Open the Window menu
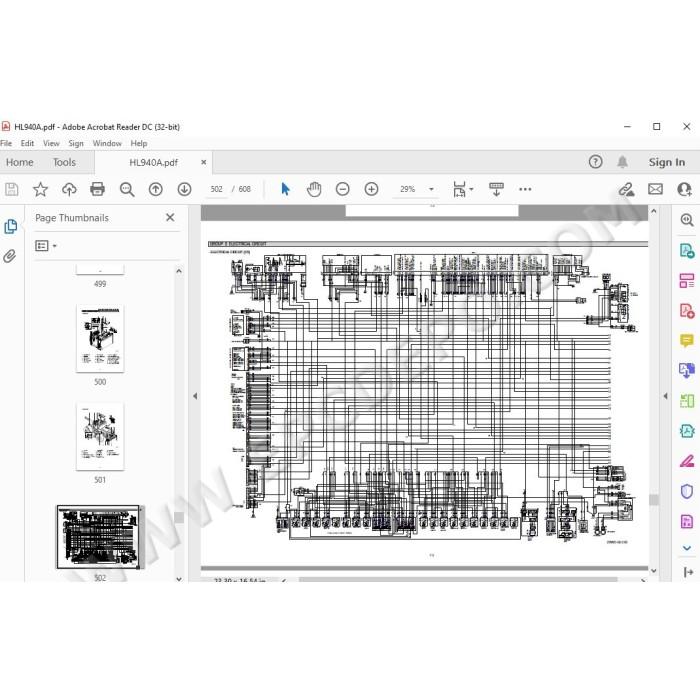This screenshot has width=700, height=700. pyautogui.click(x=107, y=143)
